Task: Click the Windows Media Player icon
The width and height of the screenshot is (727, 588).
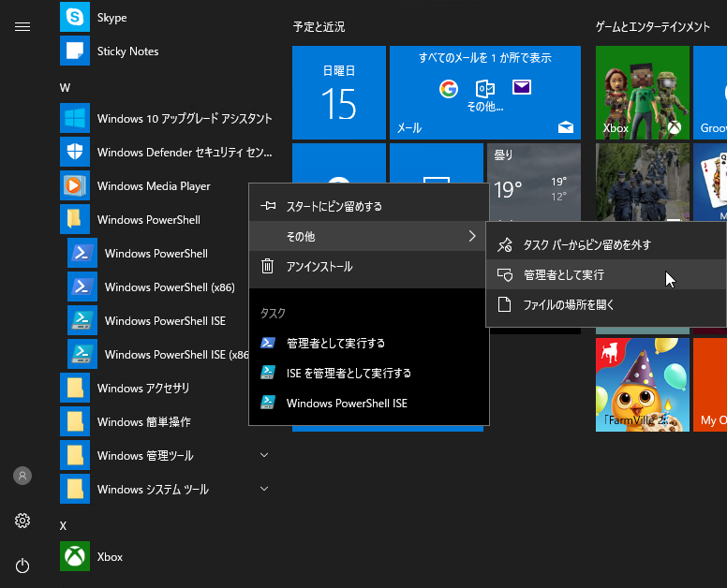Action: point(75,185)
